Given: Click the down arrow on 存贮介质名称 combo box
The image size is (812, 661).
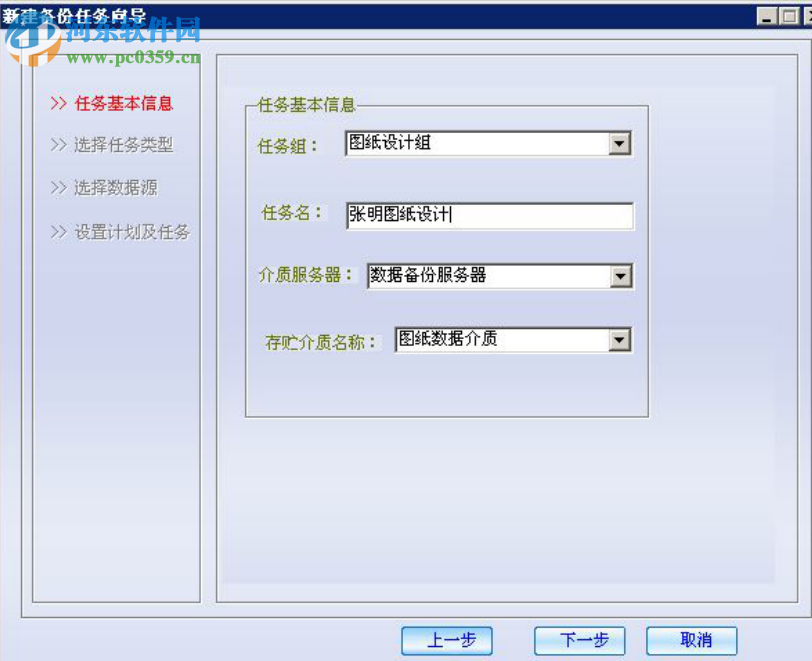Looking at the screenshot, I should point(623,340).
